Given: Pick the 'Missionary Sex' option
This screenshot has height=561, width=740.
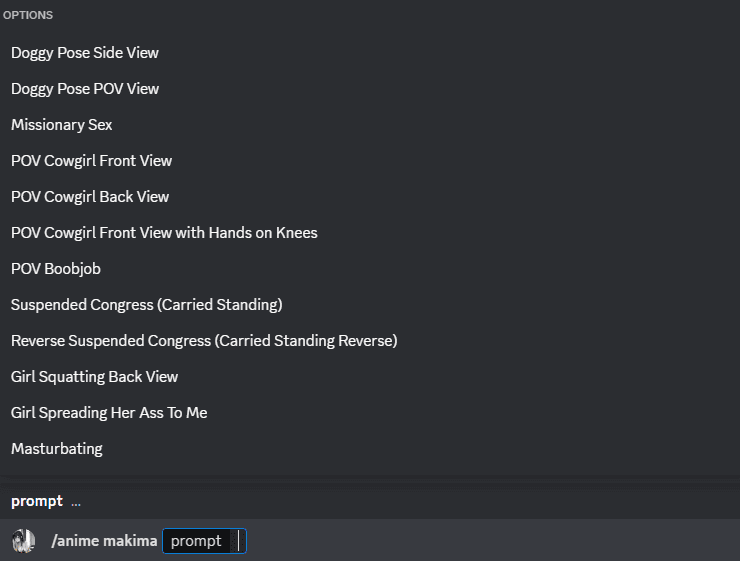Looking at the screenshot, I should (62, 124).
